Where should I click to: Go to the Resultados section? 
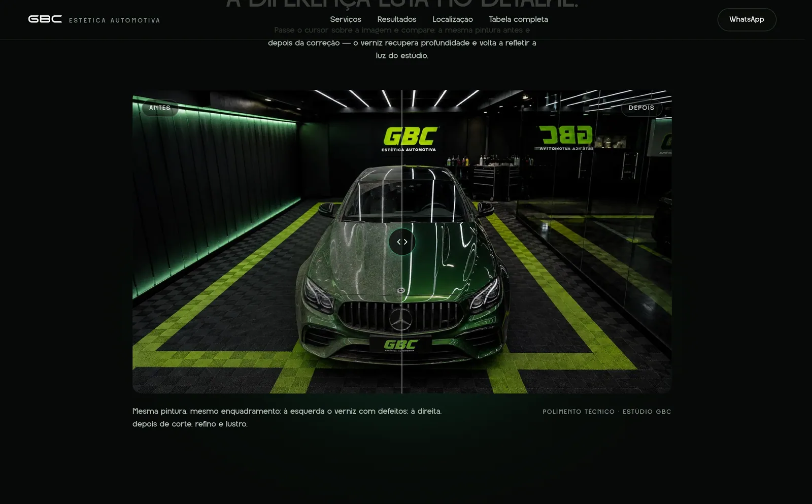397,19
